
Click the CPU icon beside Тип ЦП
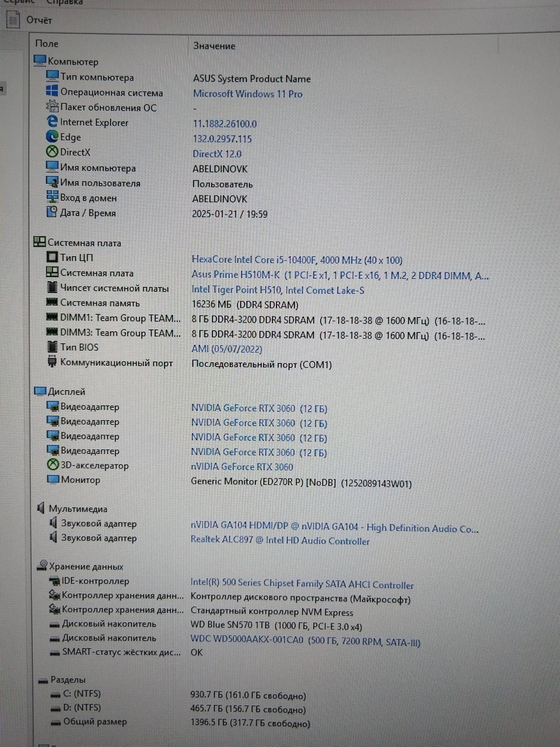[52, 257]
